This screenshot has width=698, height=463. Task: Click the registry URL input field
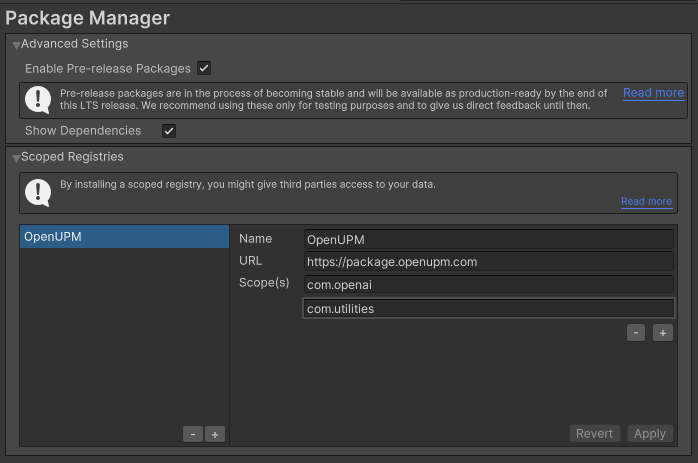point(488,262)
